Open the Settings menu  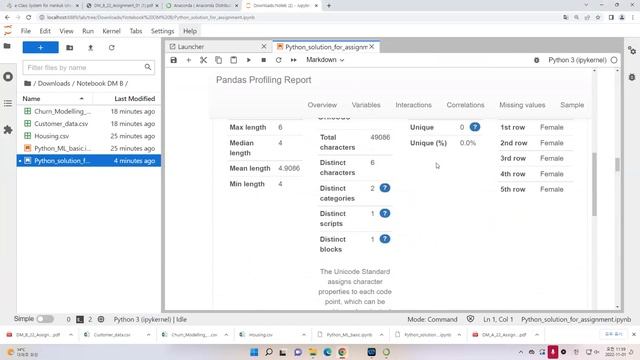click(x=162, y=31)
